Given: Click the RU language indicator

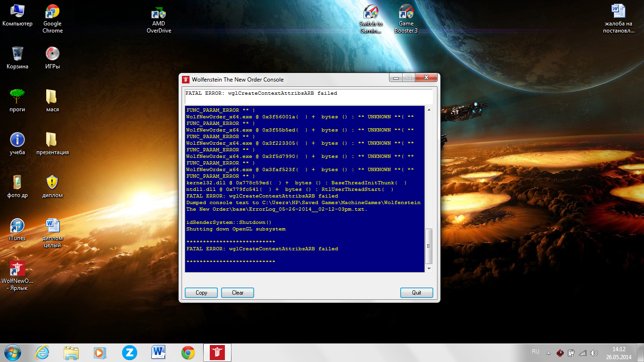Looking at the screenshot, I should [536, 352].
